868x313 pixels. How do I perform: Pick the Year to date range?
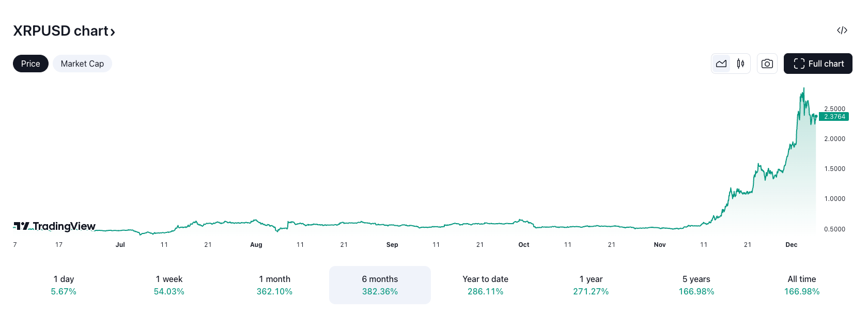(485, 285)
